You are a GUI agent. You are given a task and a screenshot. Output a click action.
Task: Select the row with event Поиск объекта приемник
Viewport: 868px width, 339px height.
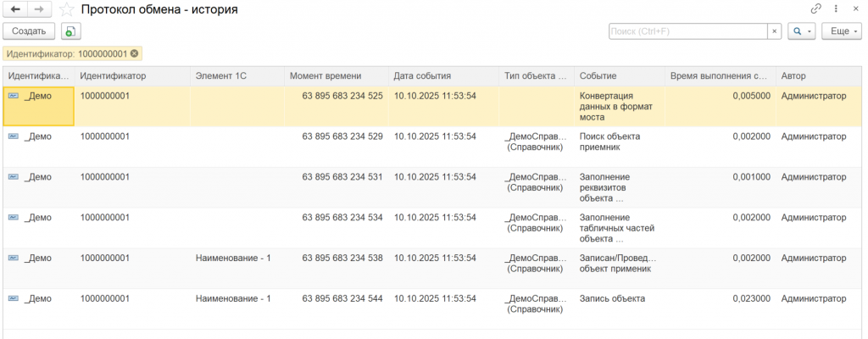click(609, 141)
